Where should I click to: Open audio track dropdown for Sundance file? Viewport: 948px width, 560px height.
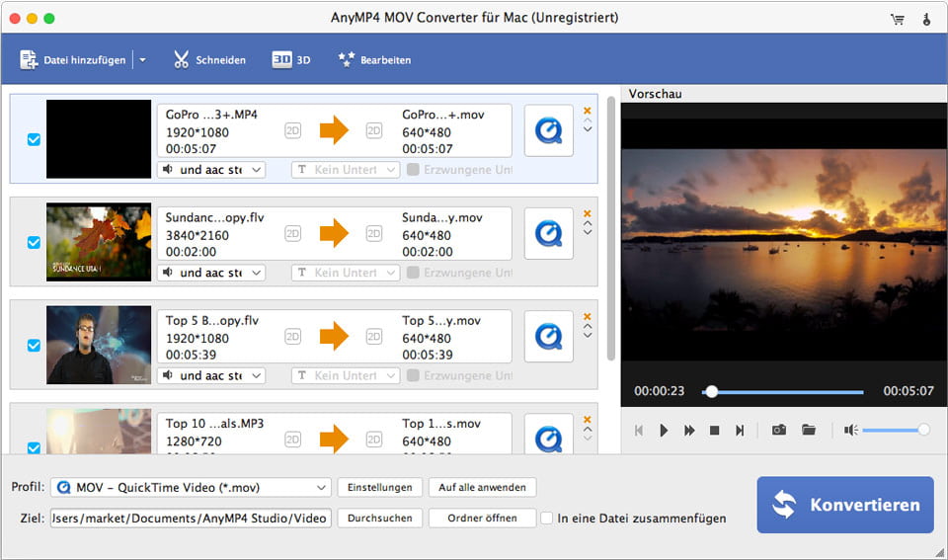[211, 273]
